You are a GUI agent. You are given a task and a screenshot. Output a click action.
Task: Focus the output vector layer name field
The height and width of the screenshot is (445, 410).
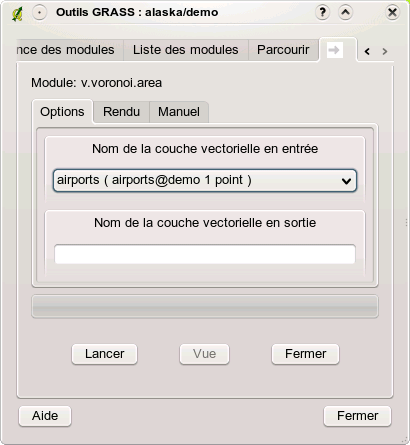pos(205,254)
